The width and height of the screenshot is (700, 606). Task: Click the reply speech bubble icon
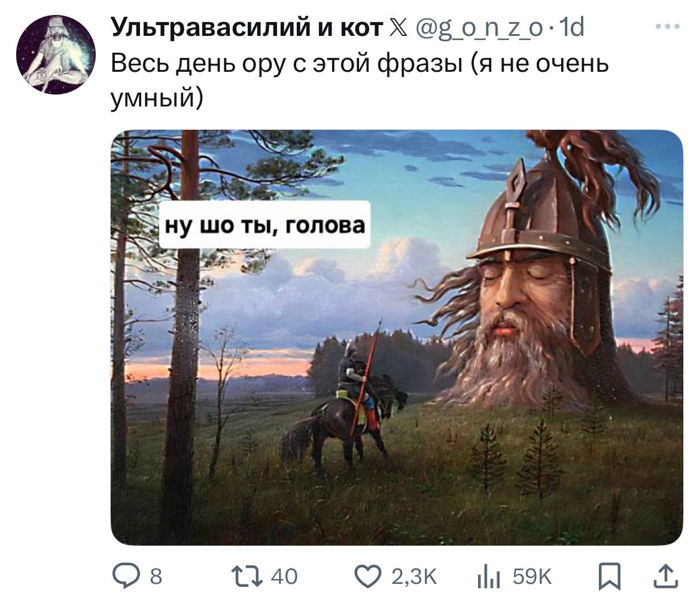click(x=126, y=575)
